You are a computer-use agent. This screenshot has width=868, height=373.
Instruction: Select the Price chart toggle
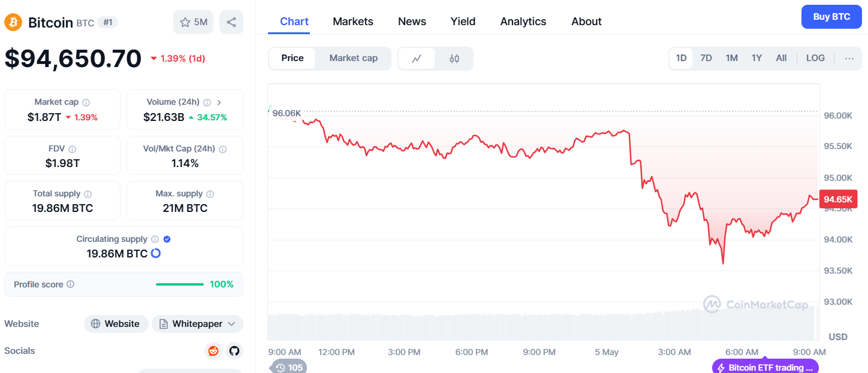pos(293,58)
